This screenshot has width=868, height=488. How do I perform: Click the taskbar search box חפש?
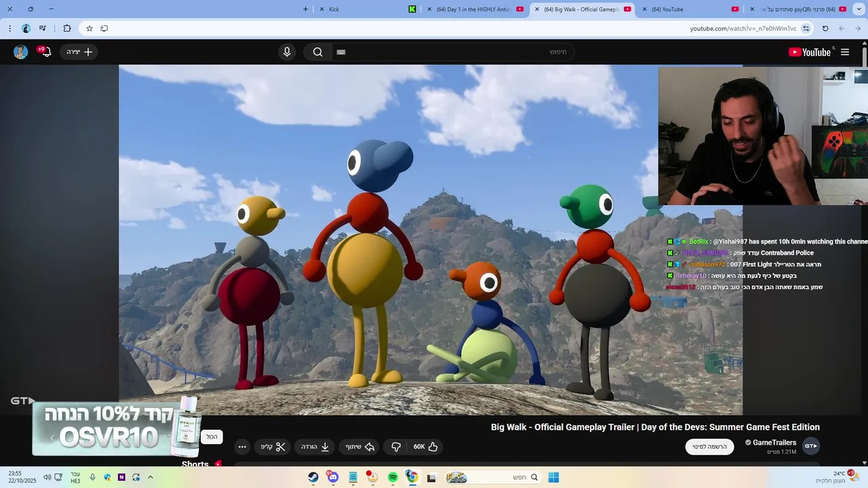(x=494, y=478)
